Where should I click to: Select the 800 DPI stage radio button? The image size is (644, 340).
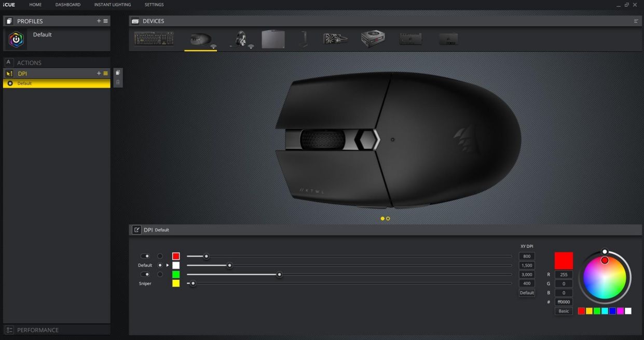160,256
